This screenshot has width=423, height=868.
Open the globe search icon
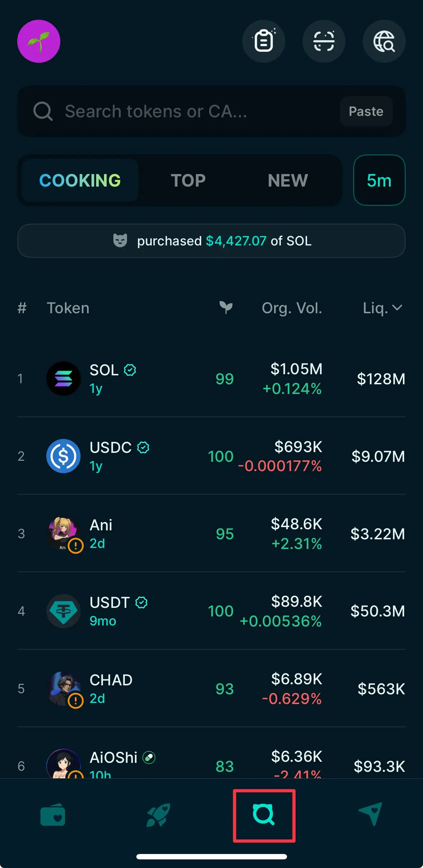pos(384,41)
